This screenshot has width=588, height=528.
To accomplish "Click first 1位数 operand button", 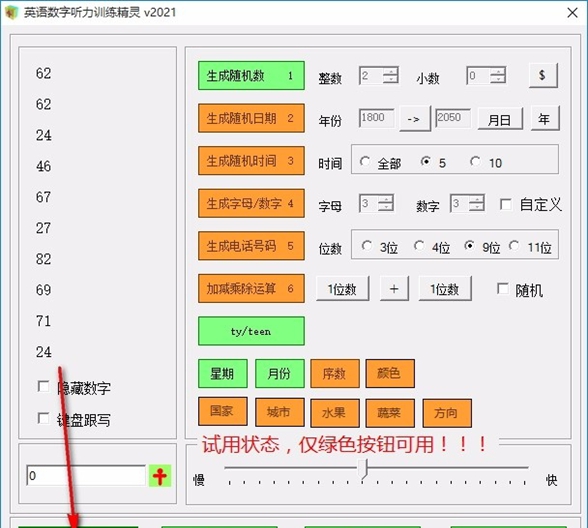I will 342,288.
